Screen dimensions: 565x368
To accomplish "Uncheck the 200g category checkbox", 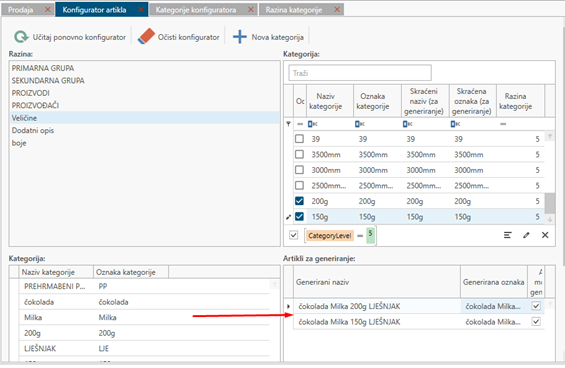I will (299, 201).
